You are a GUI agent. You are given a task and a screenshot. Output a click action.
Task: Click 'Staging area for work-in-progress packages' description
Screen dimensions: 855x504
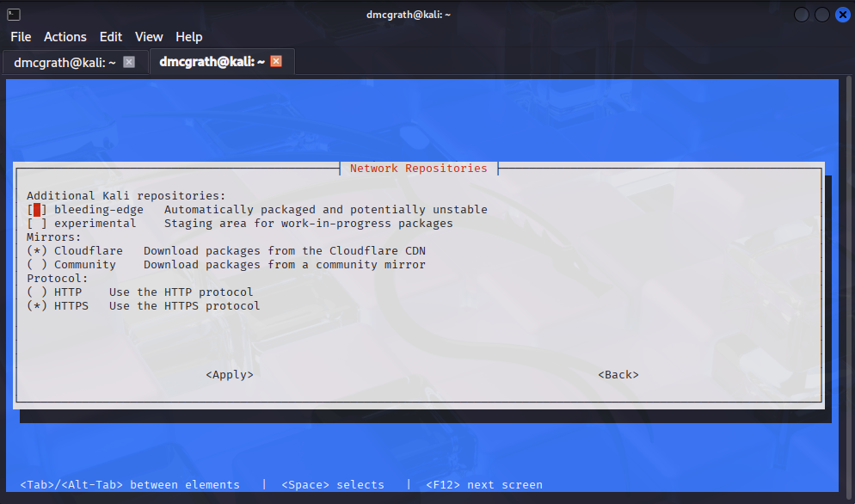[x=309, y=224]
